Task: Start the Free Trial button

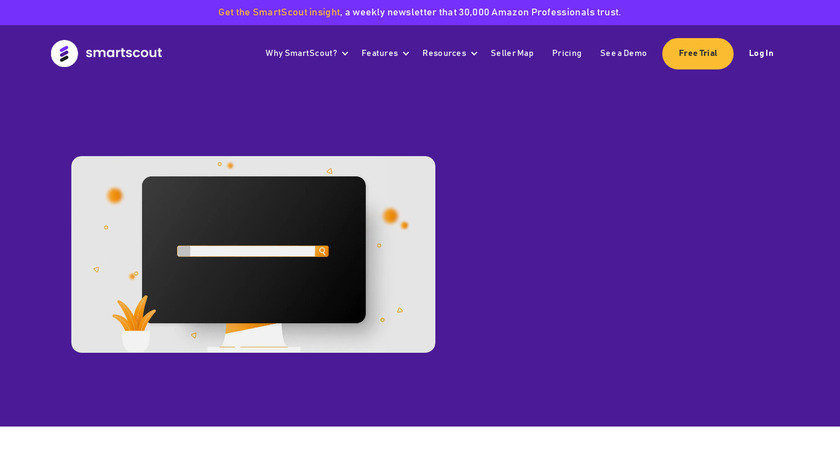Action: (698, 54)
